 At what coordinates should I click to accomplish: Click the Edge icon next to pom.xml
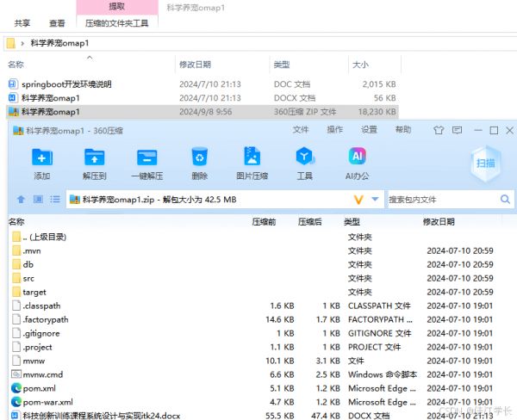(x=16, y=388)
